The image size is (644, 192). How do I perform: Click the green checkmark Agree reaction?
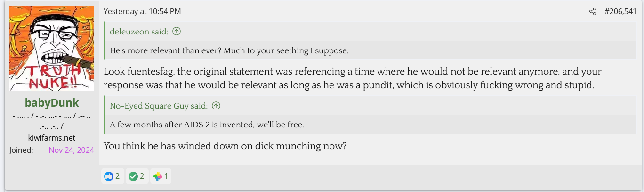133,176
